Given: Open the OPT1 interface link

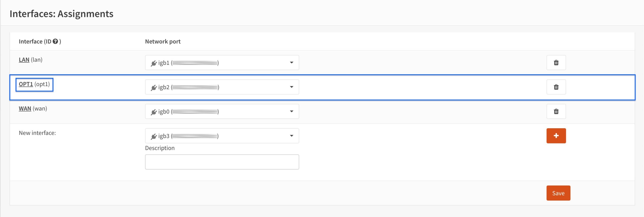Looking at the screenshot, I should coord(26,84).
